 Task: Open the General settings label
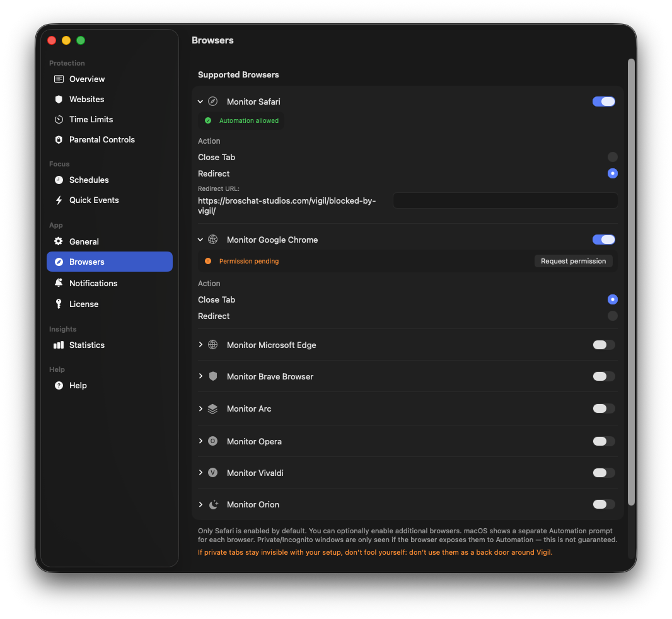(84, 241)
